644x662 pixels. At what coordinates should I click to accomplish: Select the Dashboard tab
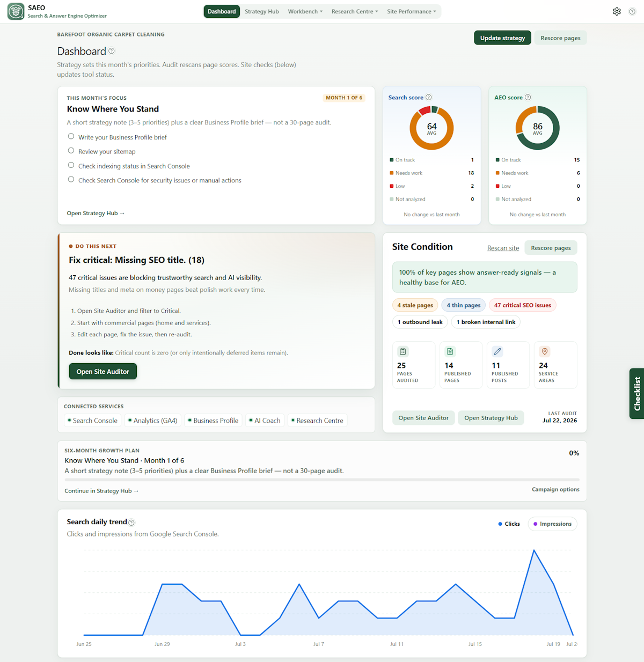pos(222,11)
